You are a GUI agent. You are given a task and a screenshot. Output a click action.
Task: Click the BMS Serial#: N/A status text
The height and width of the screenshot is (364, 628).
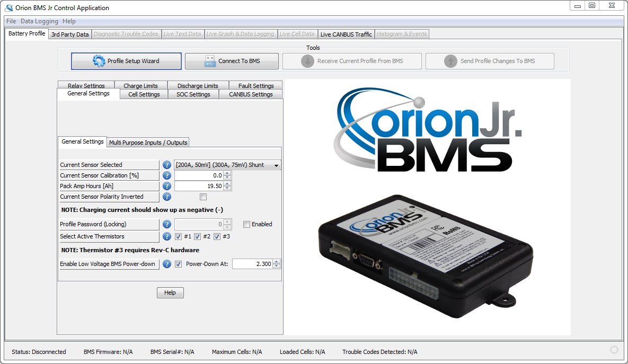172,352
